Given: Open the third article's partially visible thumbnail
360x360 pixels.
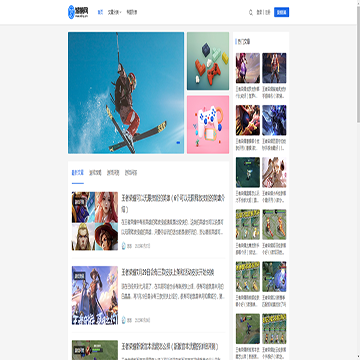Looking at the screenshot, I should click(x=95, y=350).
